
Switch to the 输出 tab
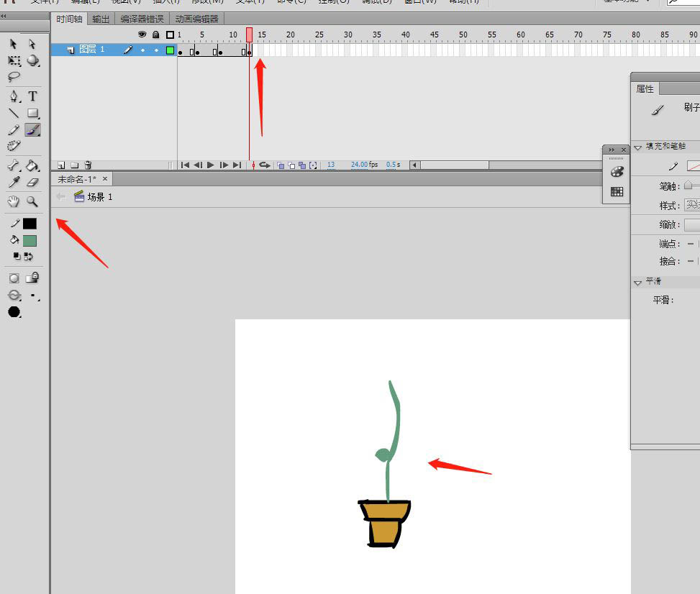point(101,19)
